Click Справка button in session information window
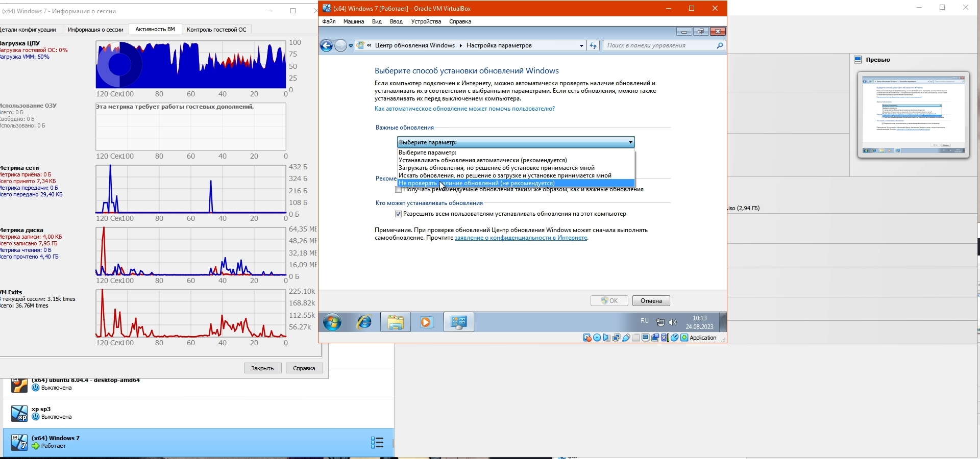 [x=304, y=368]
